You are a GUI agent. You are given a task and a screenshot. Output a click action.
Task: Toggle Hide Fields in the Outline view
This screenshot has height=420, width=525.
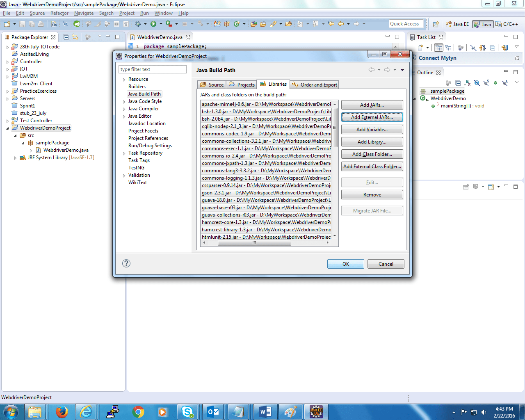pos(477,83)
